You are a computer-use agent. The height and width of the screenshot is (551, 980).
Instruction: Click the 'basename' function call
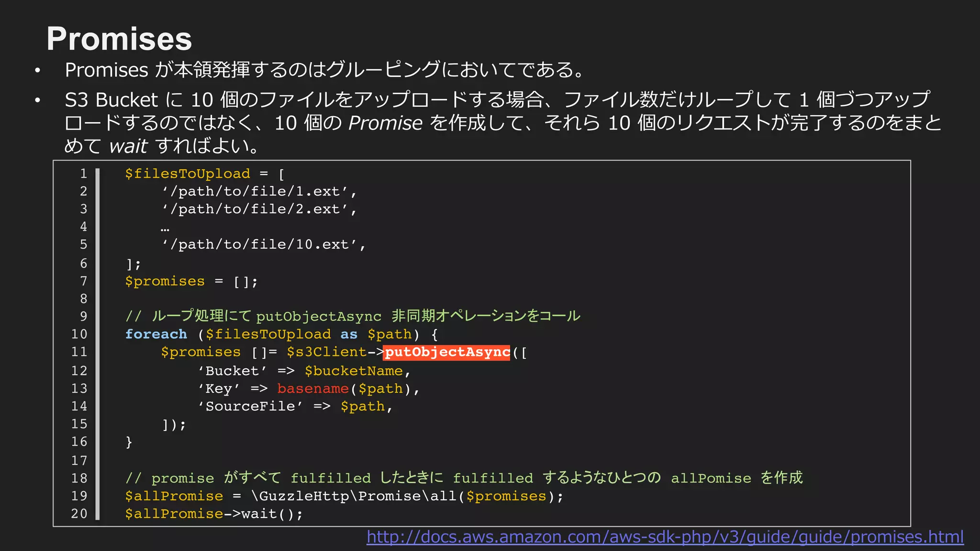point(313,389)
